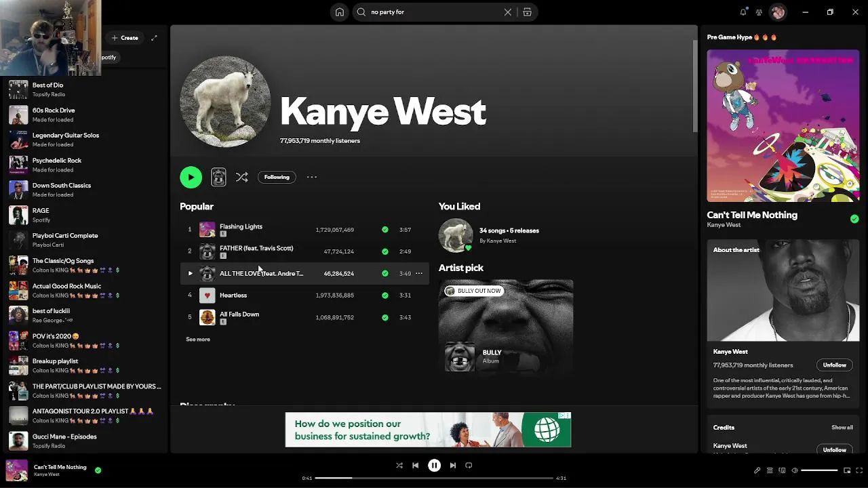Open the notifications bell
868x488 pixels.
click(743, 12)
